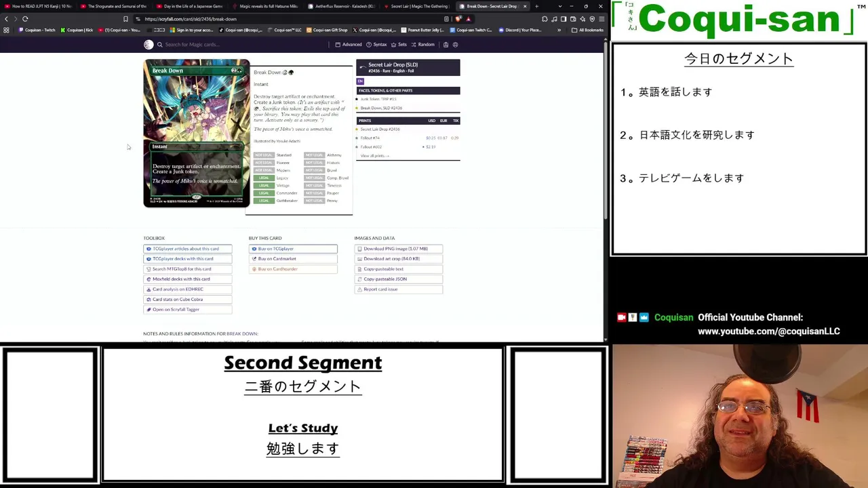Viewport: 868px width, 488px height.
Task: Download PNG image (1.07 MB)
Action: (x=399, y=249)
